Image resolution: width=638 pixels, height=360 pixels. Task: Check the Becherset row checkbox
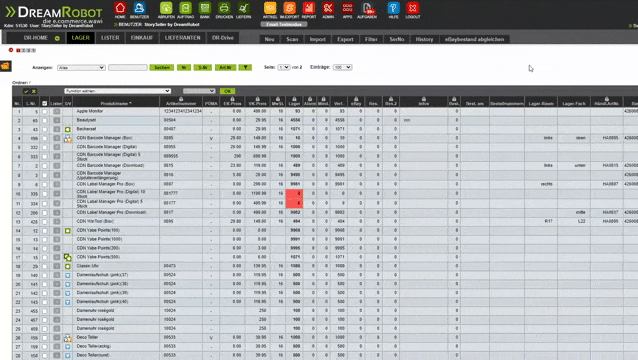(45, 130)
